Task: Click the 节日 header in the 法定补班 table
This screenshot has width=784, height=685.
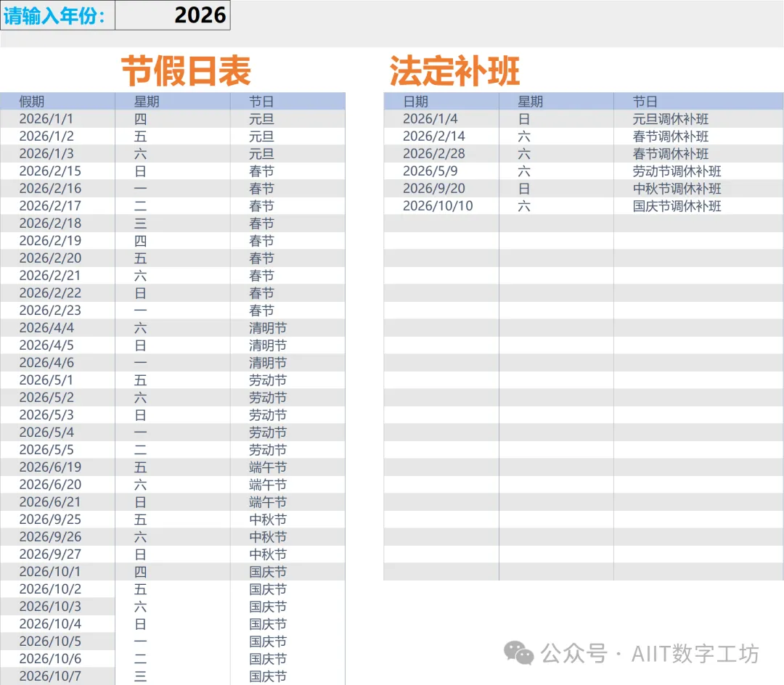Action: [x=645, y=102]
